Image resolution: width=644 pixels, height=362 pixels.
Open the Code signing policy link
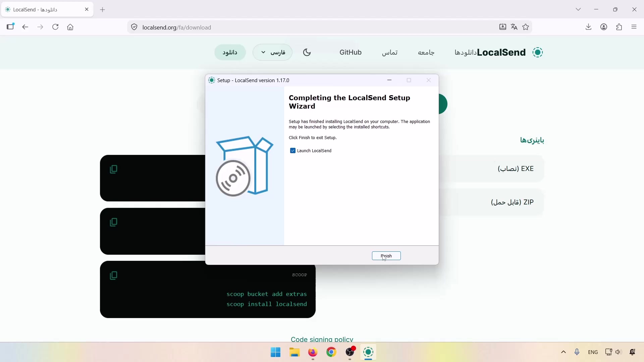(322, 339)
